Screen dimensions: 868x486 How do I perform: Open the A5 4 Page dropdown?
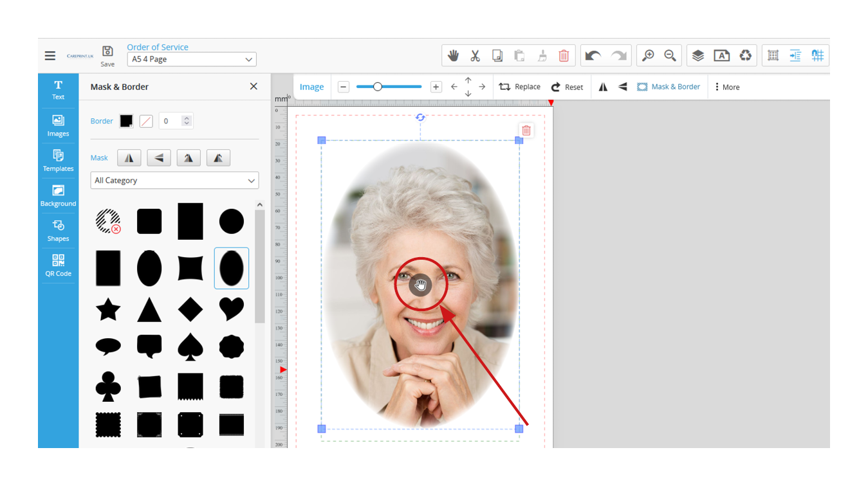(192, 59)
